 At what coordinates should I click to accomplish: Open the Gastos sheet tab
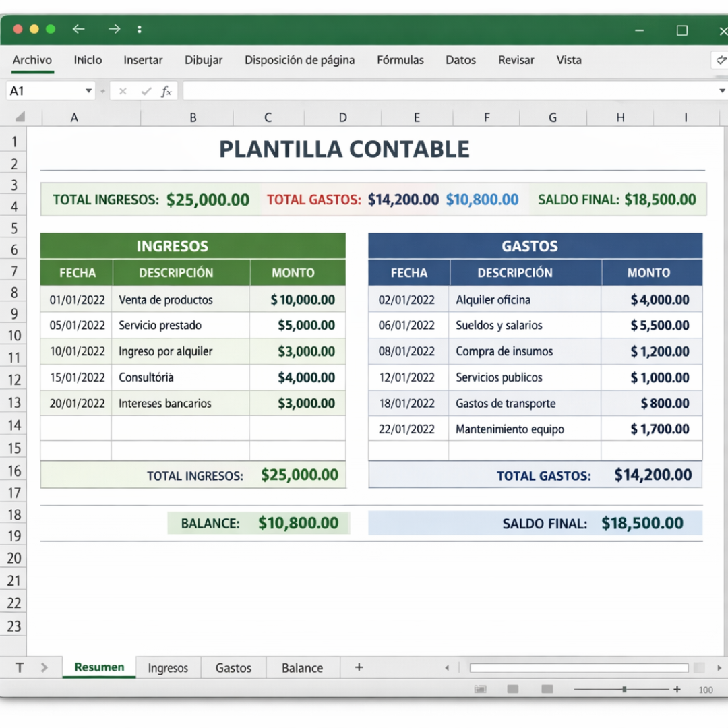[x=233, y=667]
